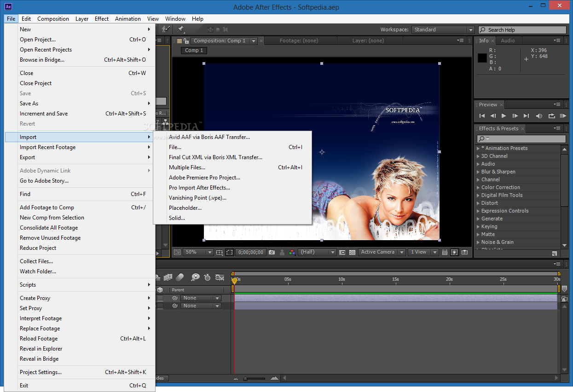Choose File... in the Import submenu
The image size is (573, 392).
(232, 147)
